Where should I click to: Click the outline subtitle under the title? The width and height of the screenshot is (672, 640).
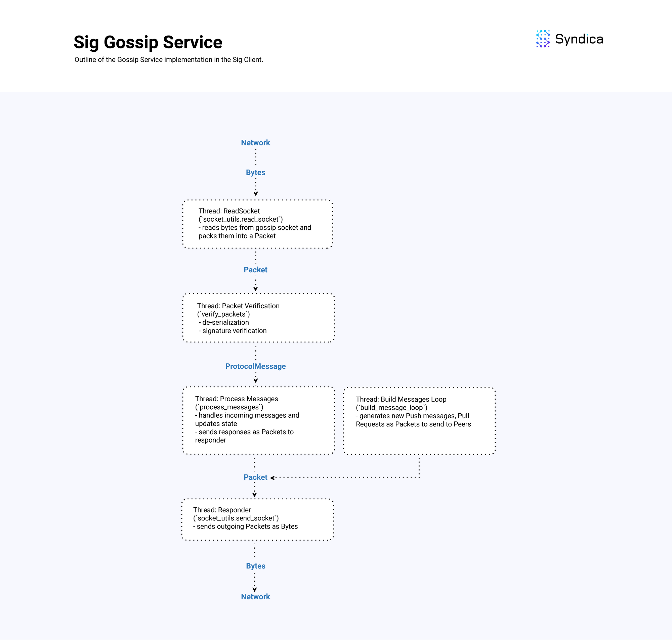tap(169, 60)
